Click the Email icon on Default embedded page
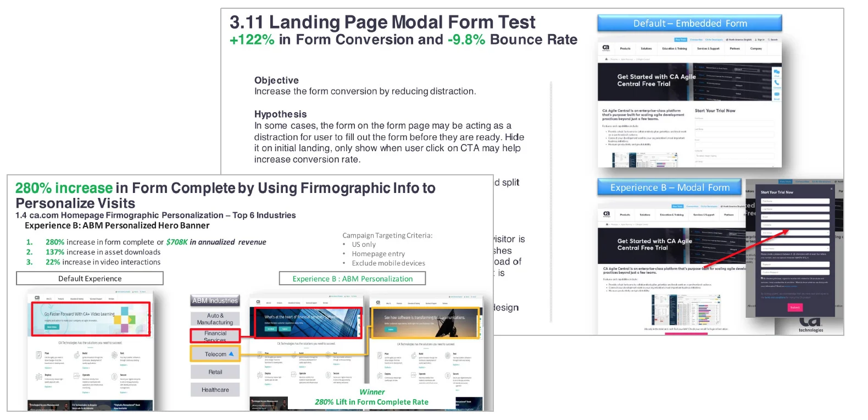The height and width of the screenshot is (420, 868). click(x=777, y=95)
